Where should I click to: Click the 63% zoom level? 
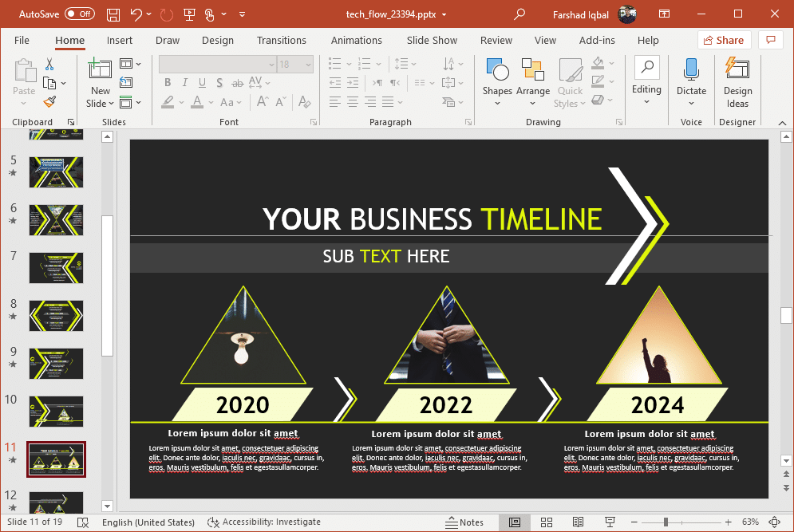coord(750,522)
